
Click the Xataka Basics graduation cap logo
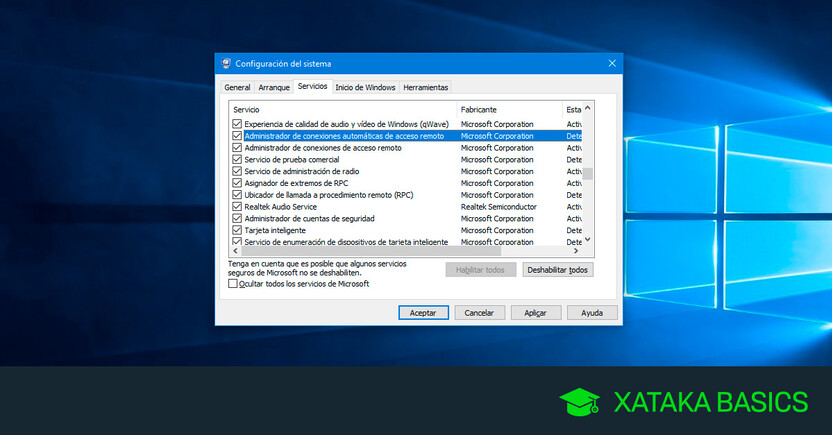(x=579, y=402)
